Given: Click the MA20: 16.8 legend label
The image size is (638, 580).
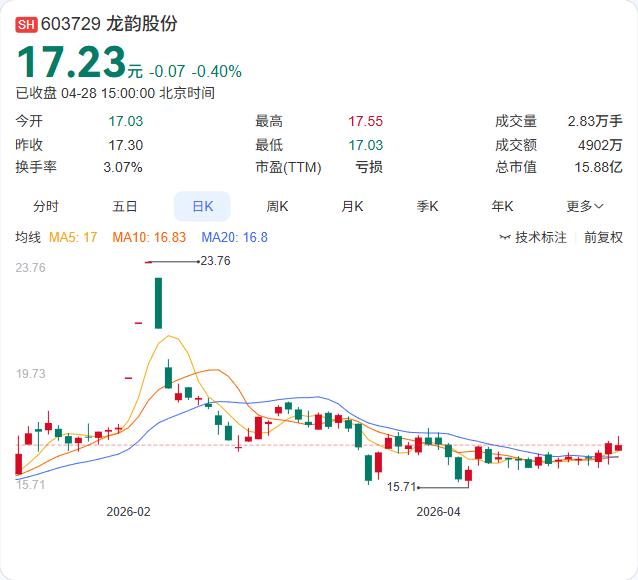Looking at the screenshot, I should (x=234, y=237).
